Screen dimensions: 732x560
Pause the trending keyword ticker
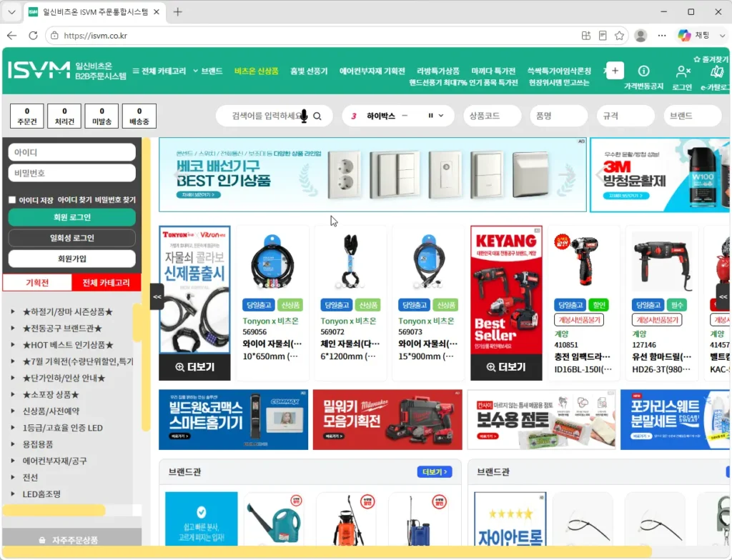pyautogui.click(x=430, y=116)
